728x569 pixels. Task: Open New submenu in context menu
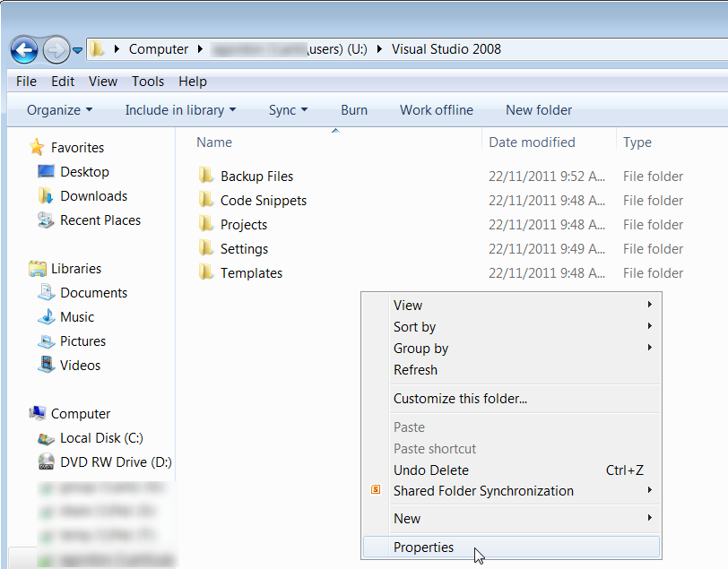(x=511, y=519)
